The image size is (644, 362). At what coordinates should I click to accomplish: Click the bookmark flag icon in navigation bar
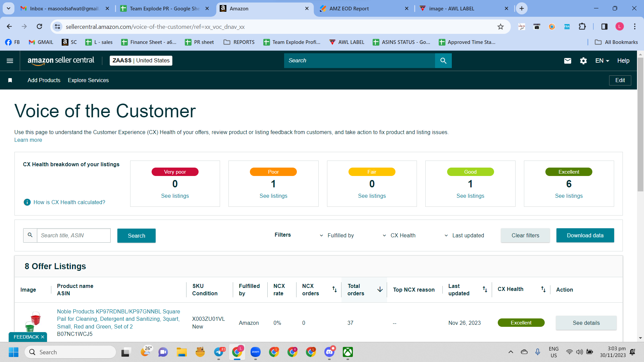(x=10, y=80)
